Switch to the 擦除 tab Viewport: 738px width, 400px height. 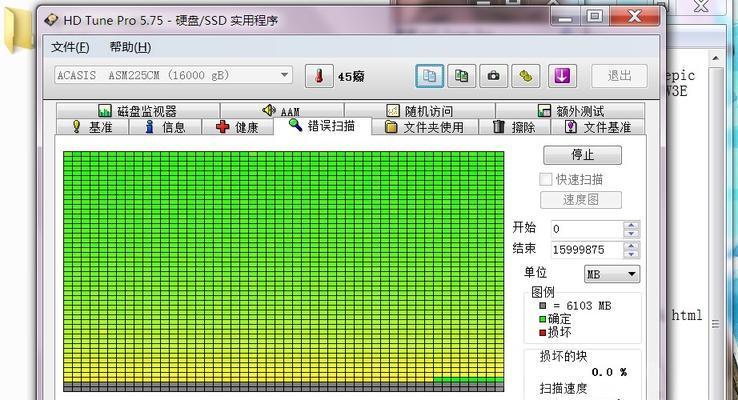[514, 127]
